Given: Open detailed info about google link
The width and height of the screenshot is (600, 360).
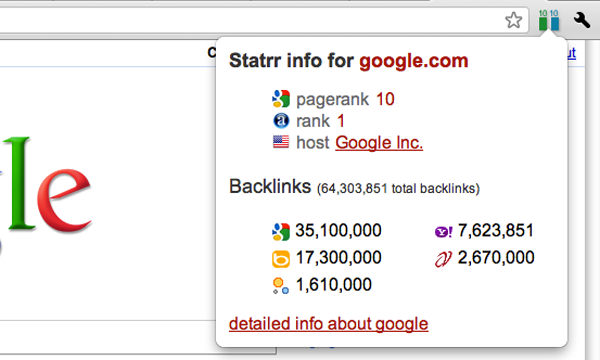Looking at the screenshot, I should point(328,324).
